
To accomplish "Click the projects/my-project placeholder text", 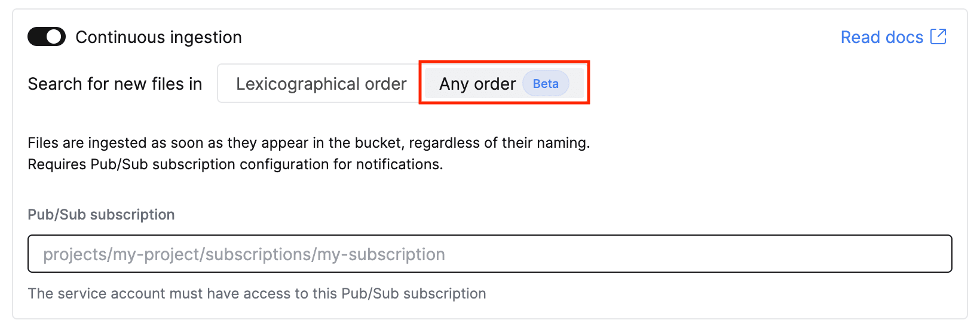I will pyautogui.click(x=244, y=254).
